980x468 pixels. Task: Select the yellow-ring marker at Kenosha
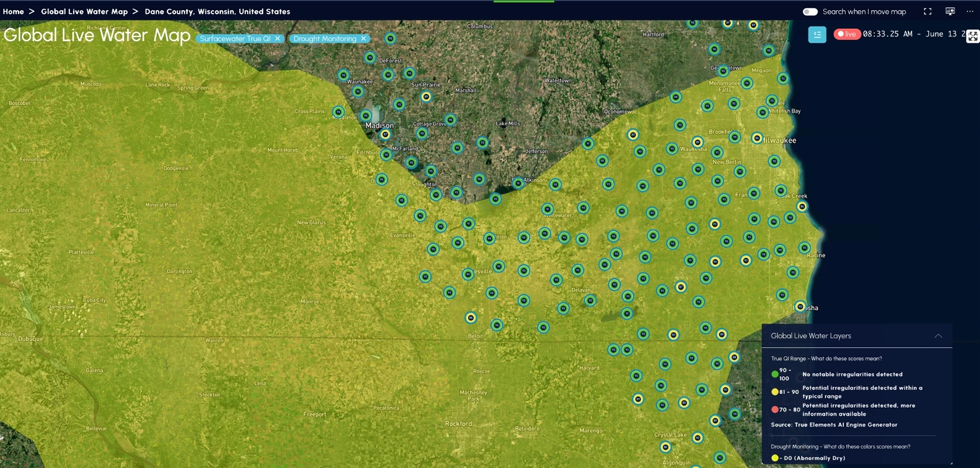[x=800, y=306]
